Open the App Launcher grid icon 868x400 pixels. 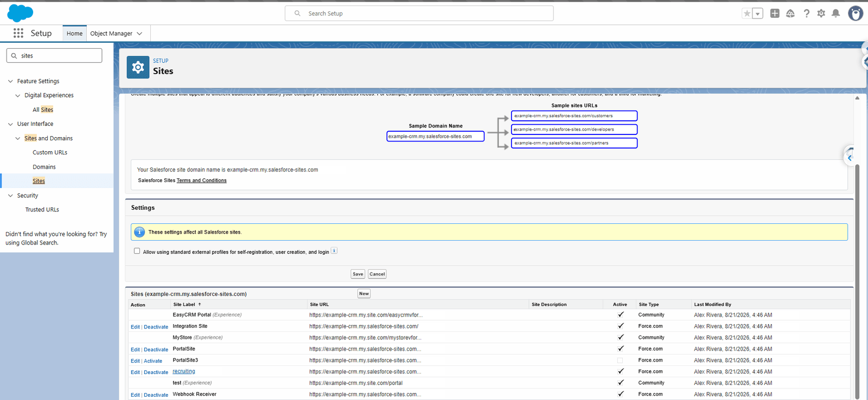point(18,33)
